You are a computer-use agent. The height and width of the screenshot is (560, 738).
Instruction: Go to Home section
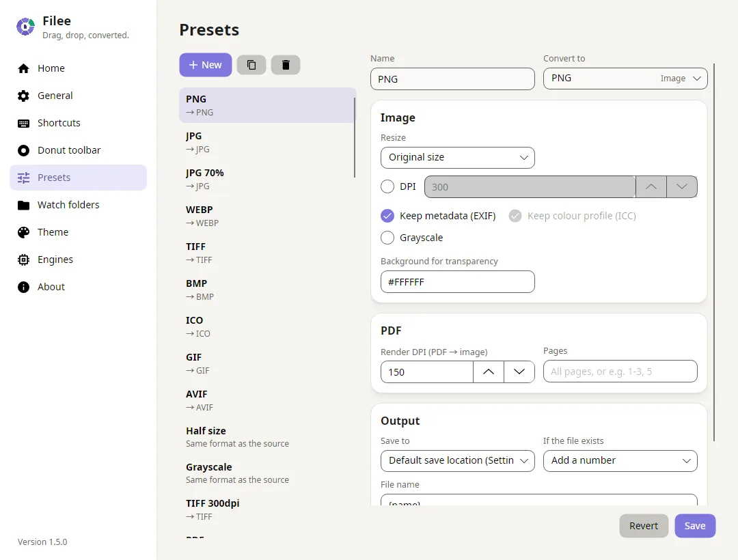(78, 69)
